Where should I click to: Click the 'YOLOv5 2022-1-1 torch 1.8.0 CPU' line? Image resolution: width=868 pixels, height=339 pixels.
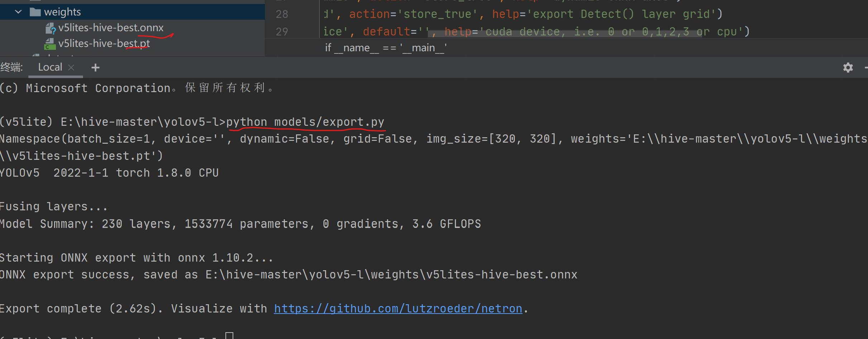[x=109, y=173]
